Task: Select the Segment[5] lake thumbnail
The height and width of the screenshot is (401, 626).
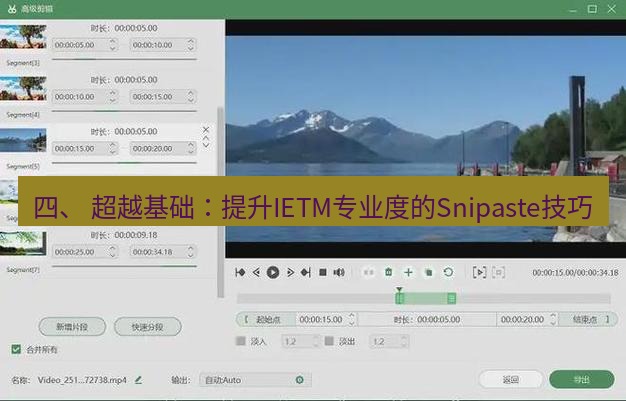Action: [x=23, y=140]
